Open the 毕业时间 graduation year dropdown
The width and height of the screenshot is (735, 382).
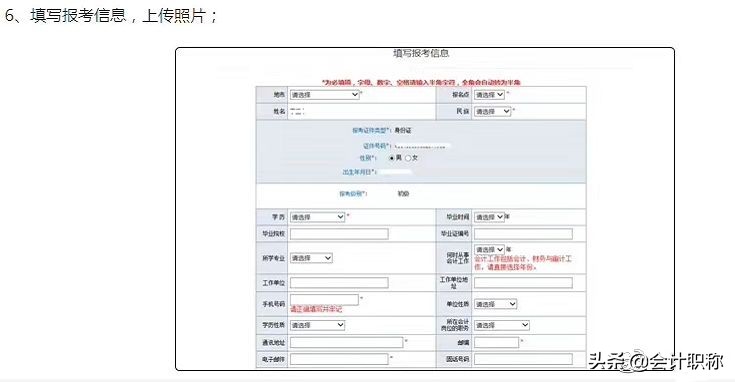pyautogui.click(x=489, y=217)
